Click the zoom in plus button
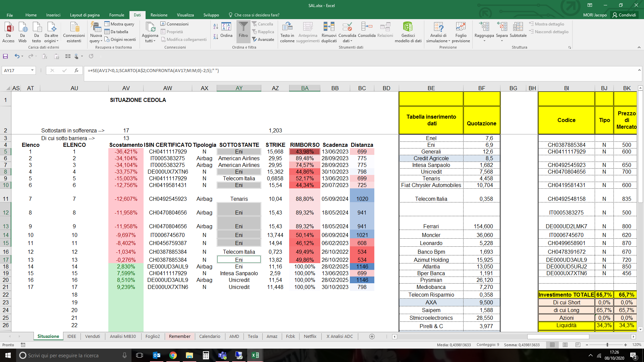 click(x=626, y=345)
